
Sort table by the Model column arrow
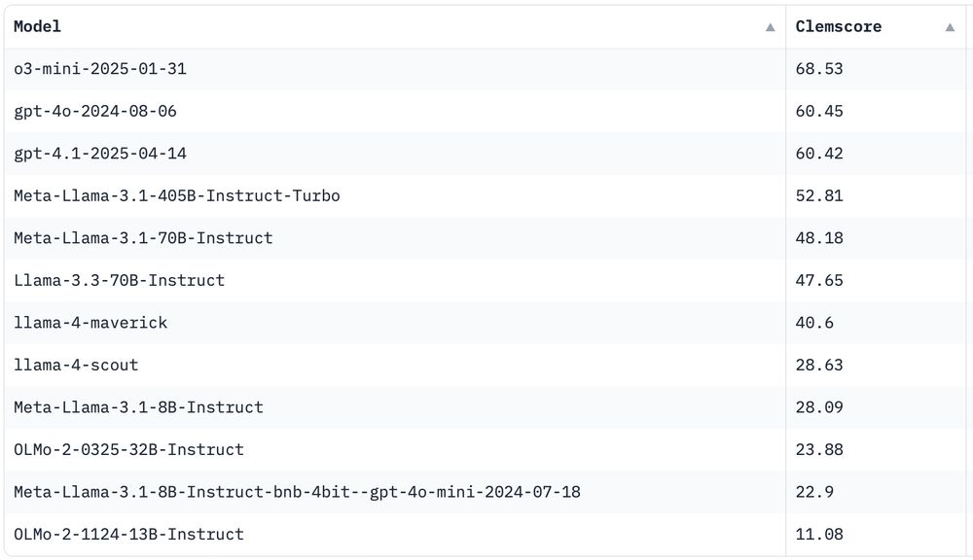coord(770,27)
